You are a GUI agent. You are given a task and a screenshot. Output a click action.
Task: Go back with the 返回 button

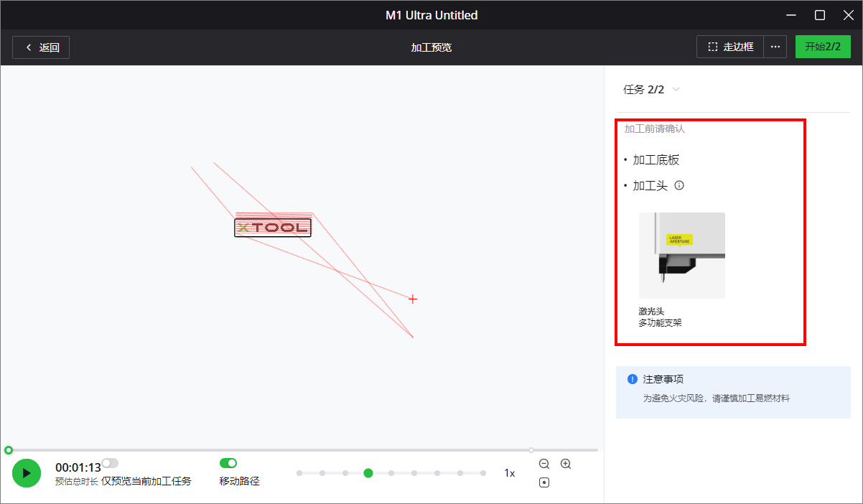41,47
